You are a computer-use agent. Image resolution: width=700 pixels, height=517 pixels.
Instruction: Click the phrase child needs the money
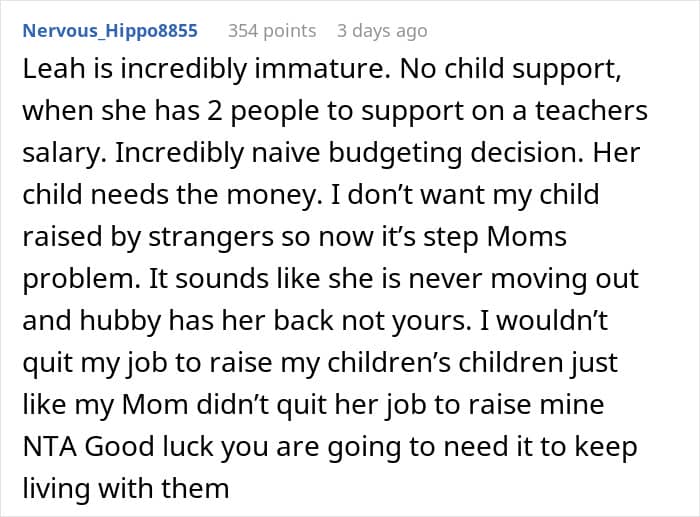172,195
